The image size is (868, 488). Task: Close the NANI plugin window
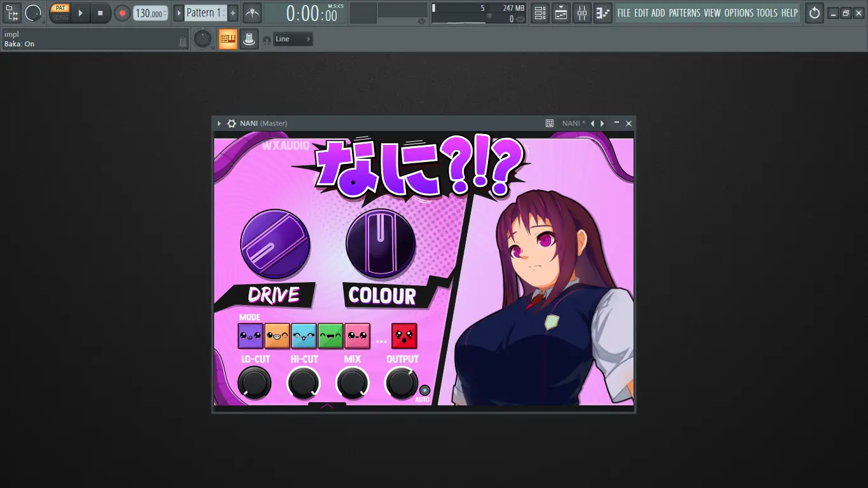(x=629, y=123)
